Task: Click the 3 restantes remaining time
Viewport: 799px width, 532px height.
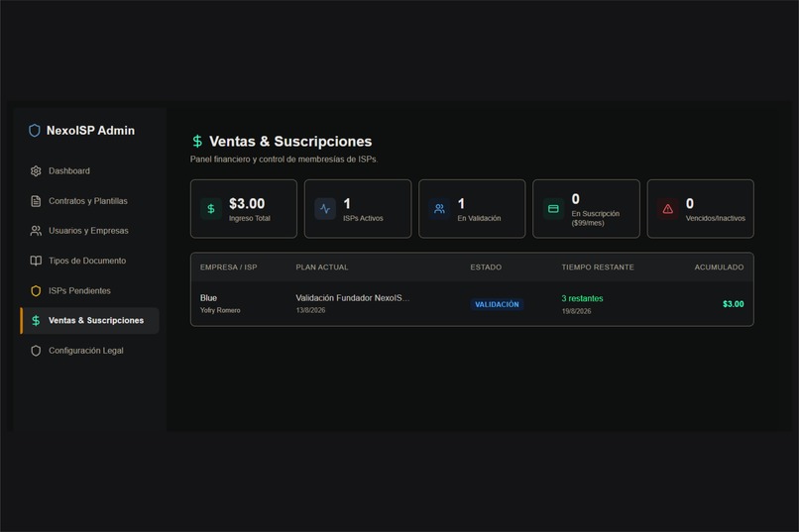Action: click(x=582, y=298)
